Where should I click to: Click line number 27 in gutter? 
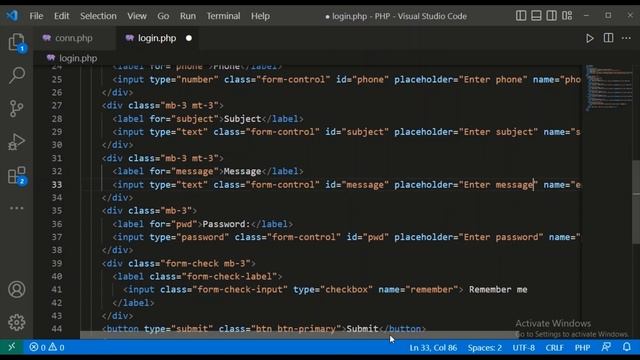pyautogui.click(x=57, y=106)
